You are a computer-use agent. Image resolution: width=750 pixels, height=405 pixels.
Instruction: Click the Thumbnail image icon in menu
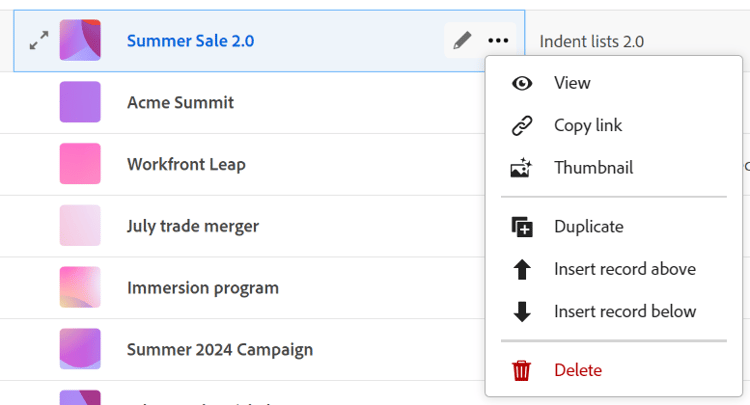click(522, 168)
